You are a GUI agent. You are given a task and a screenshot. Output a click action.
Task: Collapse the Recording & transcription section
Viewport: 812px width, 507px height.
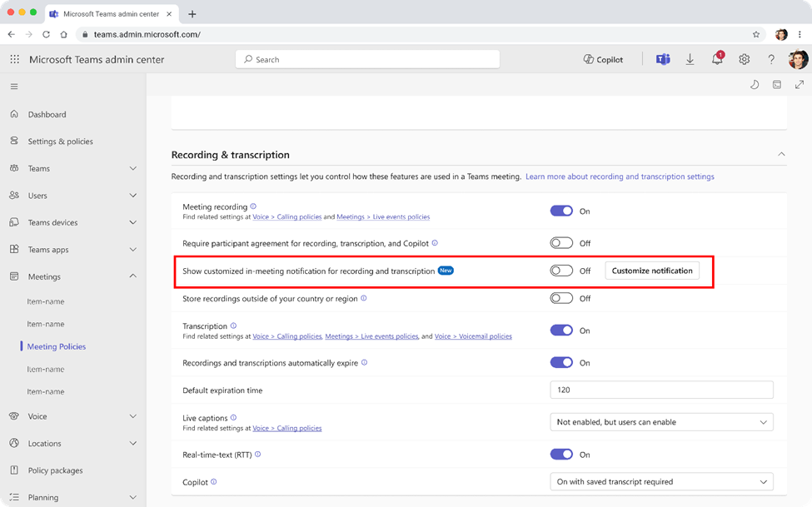781,154
